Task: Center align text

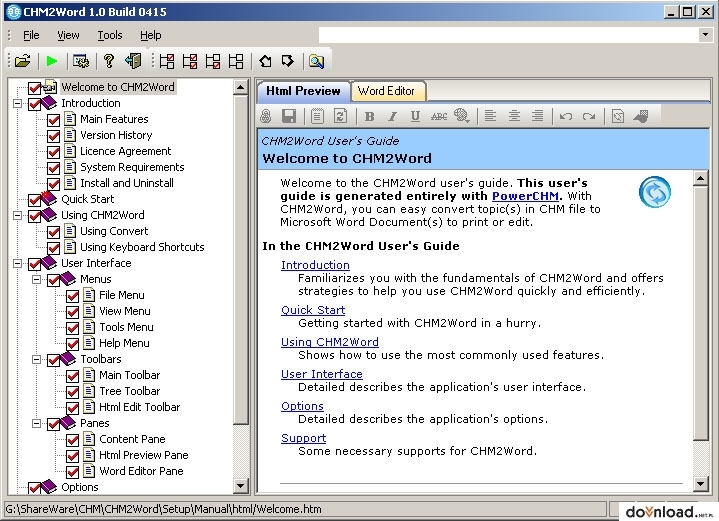Action: [x=514, y=116]
